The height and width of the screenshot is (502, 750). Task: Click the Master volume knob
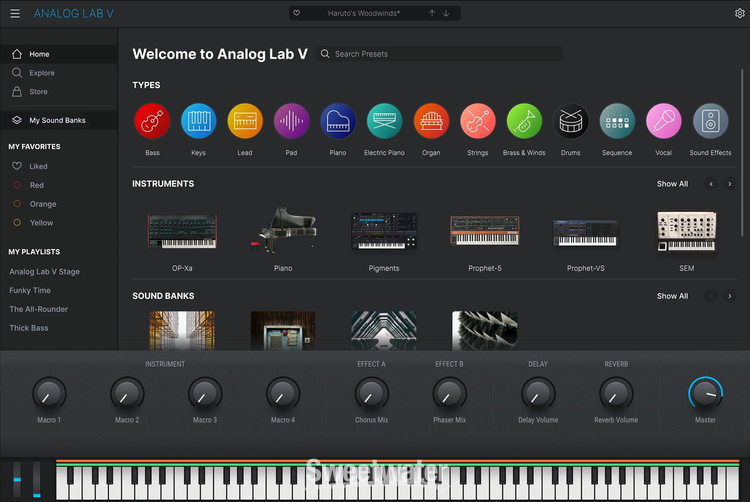point(705,394)
